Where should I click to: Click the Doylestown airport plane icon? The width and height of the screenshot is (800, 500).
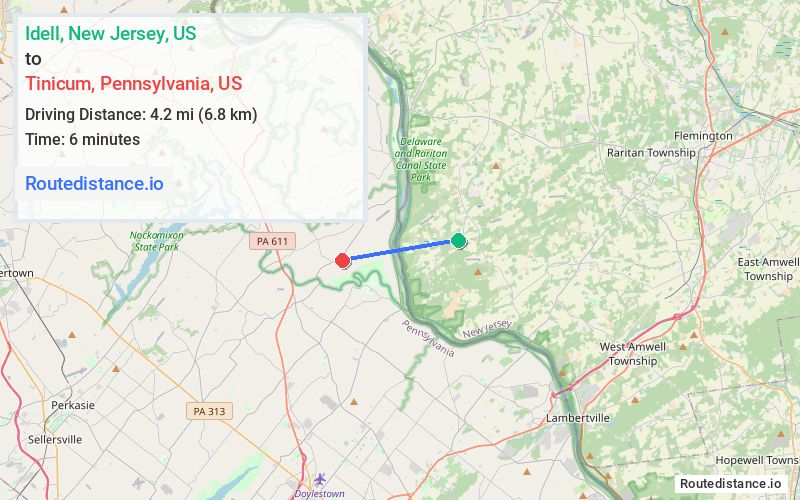click(x=319, y=479)
